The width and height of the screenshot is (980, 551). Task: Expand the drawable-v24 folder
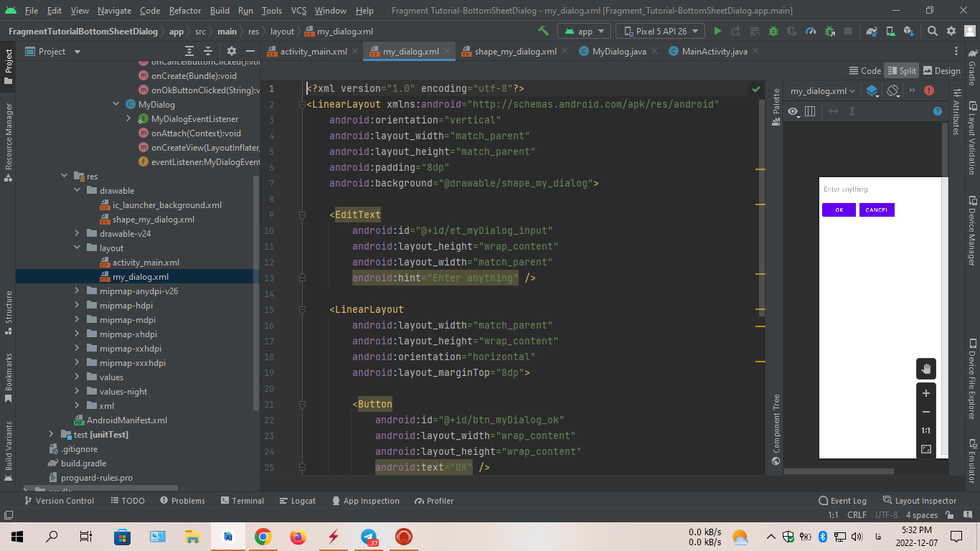click(77, 233)
